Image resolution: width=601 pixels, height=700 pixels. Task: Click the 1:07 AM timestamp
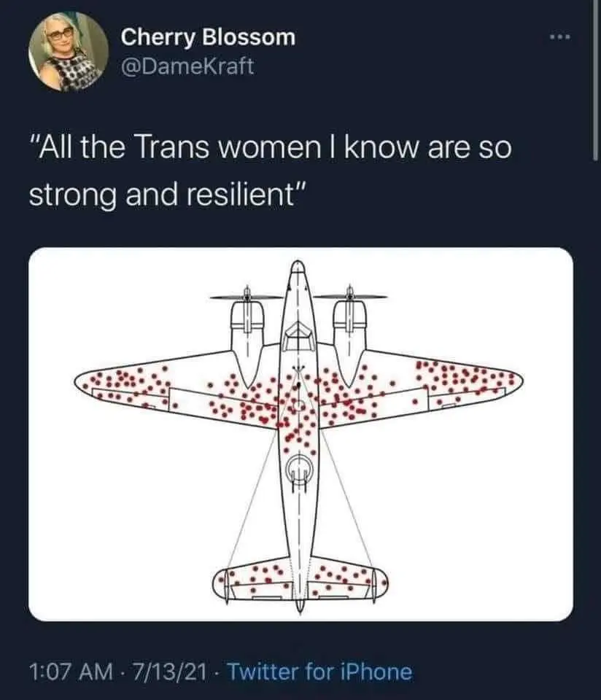[x=71, y=671]
